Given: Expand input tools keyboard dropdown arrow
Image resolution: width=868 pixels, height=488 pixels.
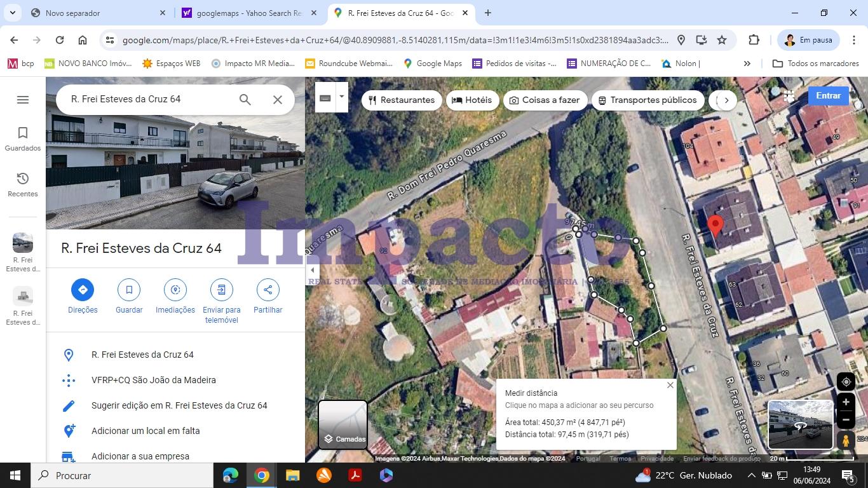Looking at the screenshot, I should tap(341, 97).
